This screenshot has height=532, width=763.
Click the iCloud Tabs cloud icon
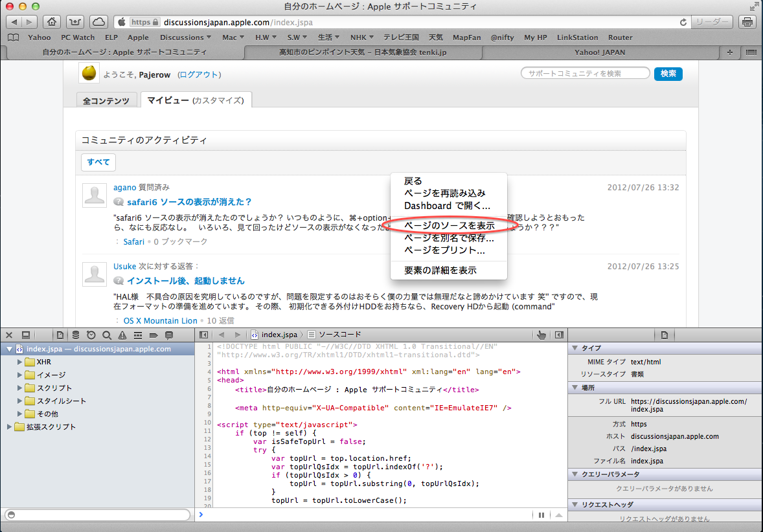pyautogui.click(x=98, y=22)
